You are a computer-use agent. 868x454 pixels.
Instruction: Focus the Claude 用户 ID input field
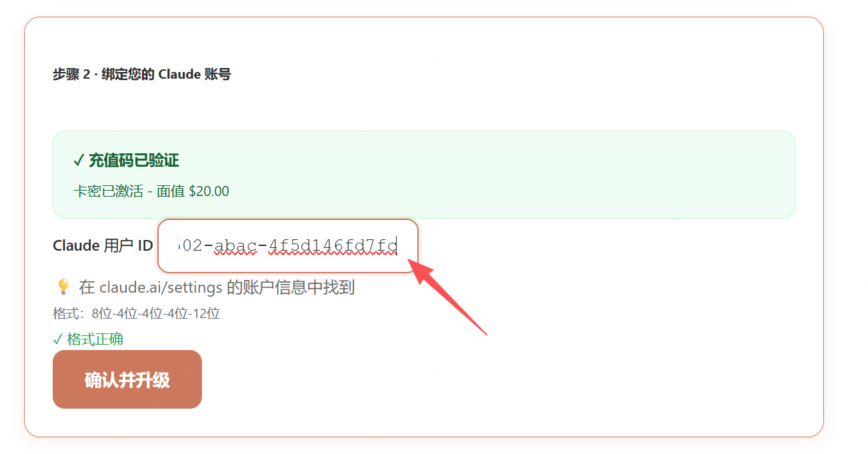coord(288,246)
